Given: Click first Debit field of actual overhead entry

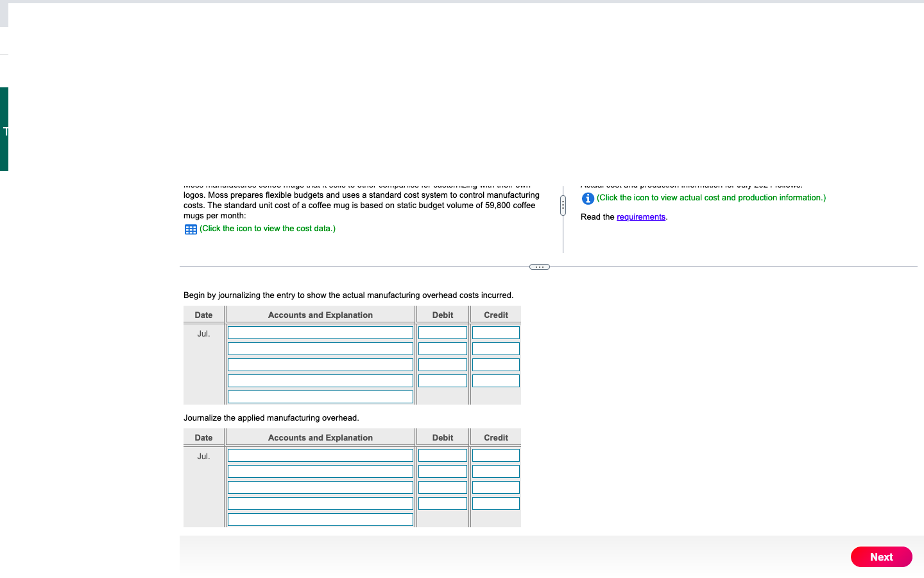Looking at the screenshot, I should pyautogui.click(x=442, y=332).
